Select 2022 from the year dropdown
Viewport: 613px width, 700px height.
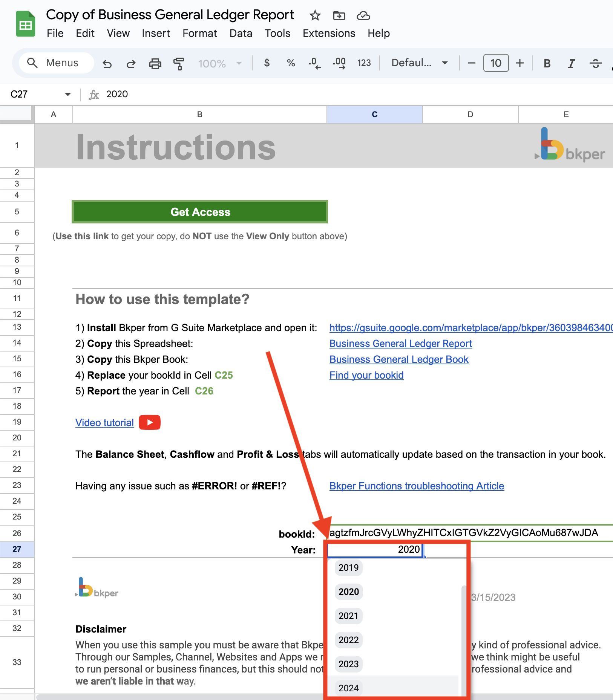click(348, 640)
